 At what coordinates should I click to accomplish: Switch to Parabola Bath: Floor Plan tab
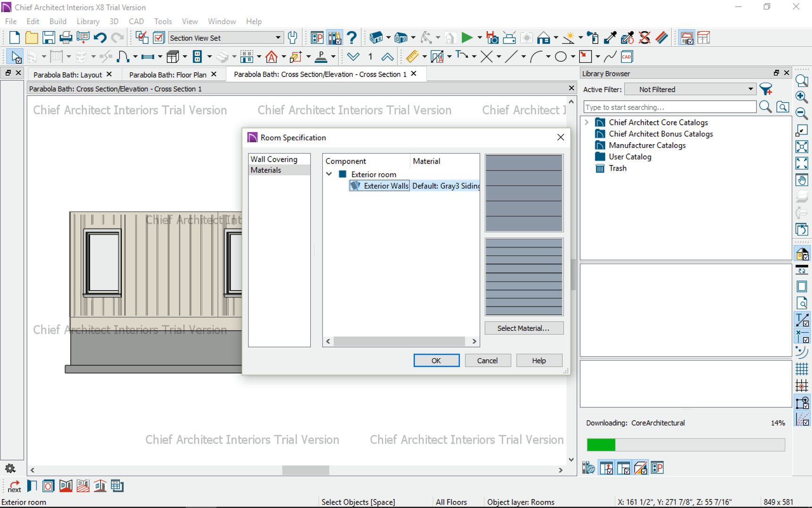coord(168,75)
